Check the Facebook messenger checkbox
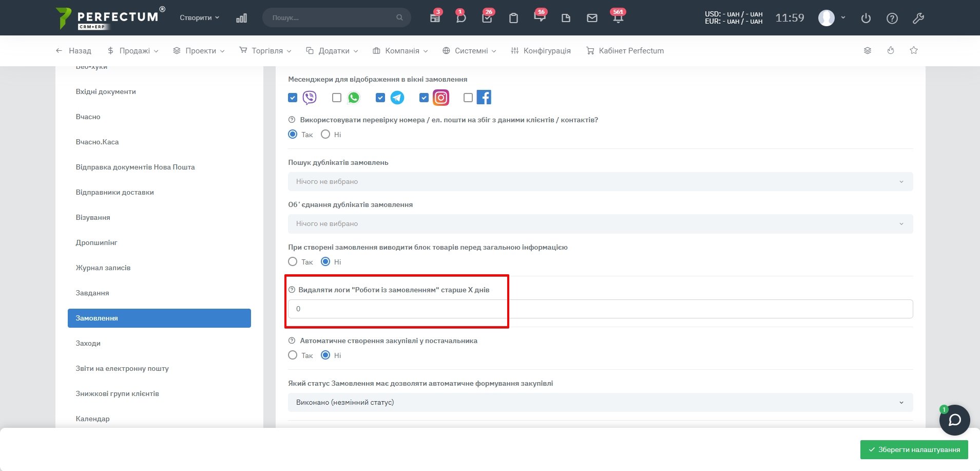This screenshot has width=980, height=471. pos(468,98)
